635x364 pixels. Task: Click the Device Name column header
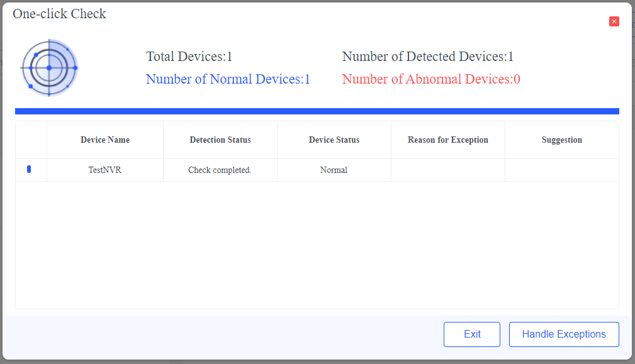(105, 140)
